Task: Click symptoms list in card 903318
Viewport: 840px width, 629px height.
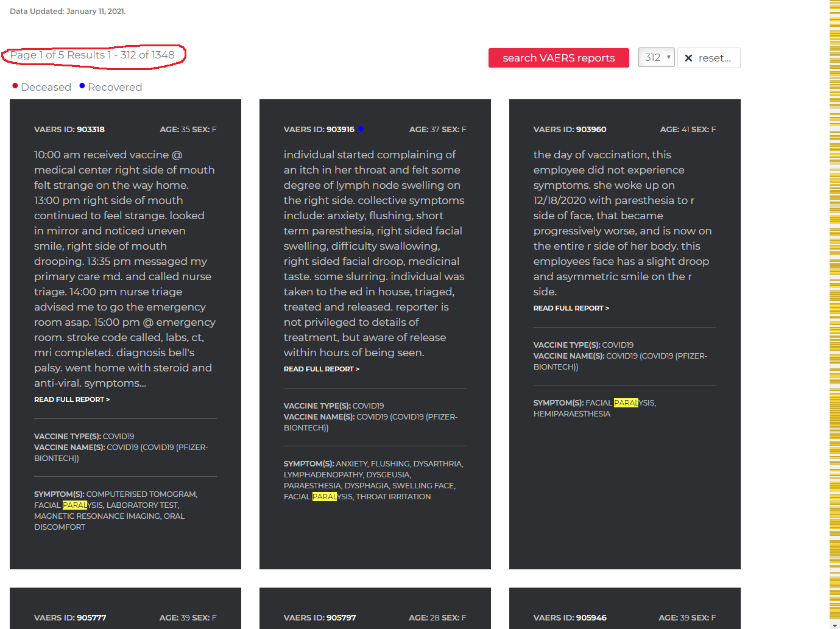Action: coord(116,510)
